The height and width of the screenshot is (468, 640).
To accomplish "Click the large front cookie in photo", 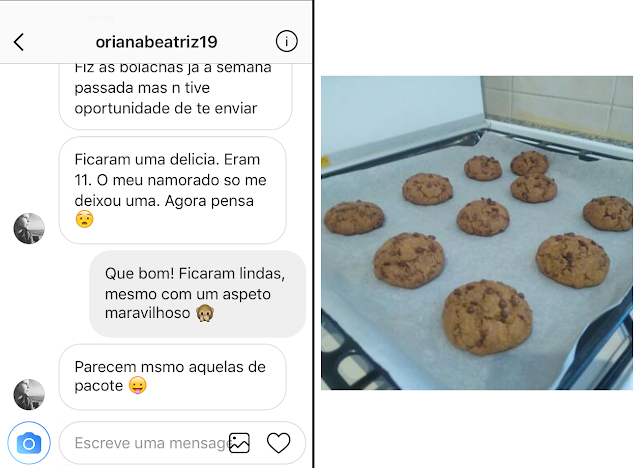I will click(x=487, y=317).
